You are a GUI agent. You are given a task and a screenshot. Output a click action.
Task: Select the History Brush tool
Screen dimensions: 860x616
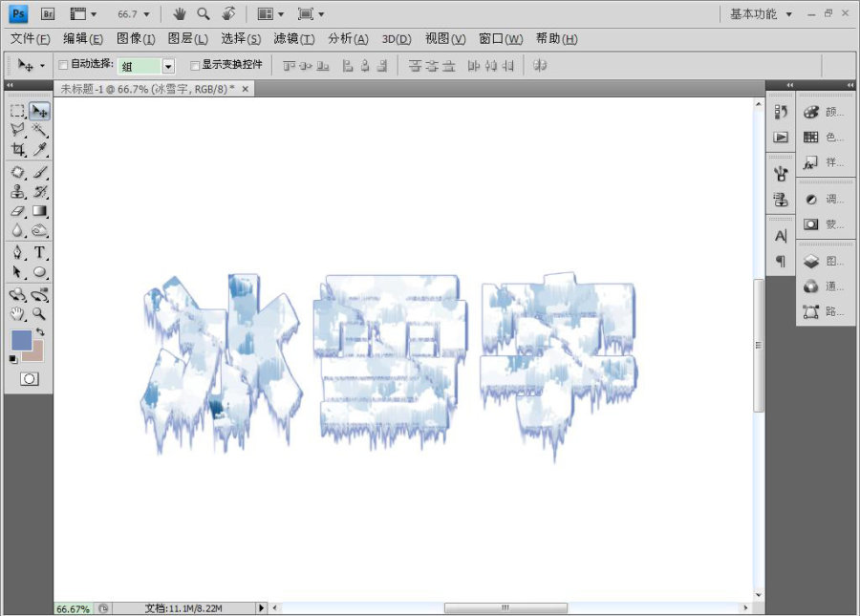(x=39, y=191)
